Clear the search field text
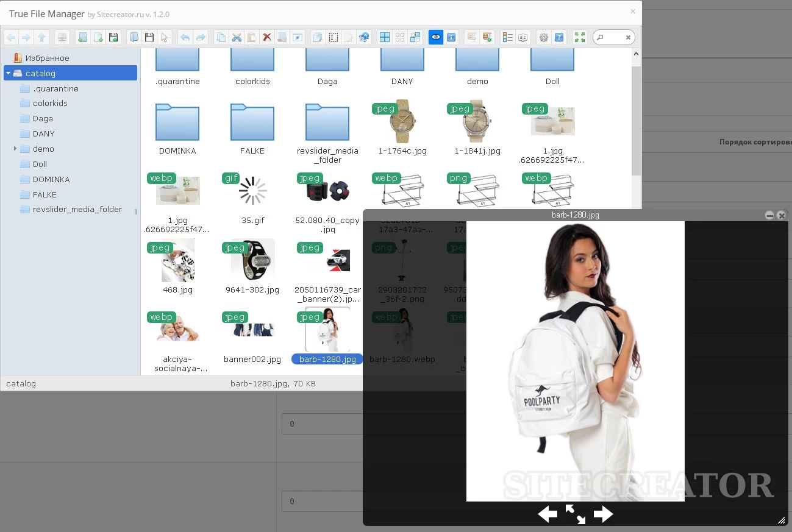The width and height of the screenshot is (792, 532). pyautogui.click(x=628, y=38)
